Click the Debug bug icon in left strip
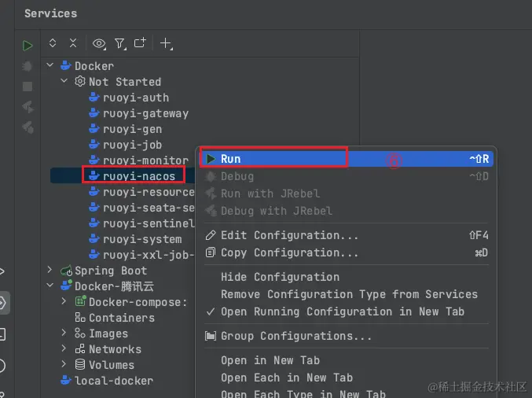Image resolution: width=532 pixels, height=398 pixels. pos(28,66)
